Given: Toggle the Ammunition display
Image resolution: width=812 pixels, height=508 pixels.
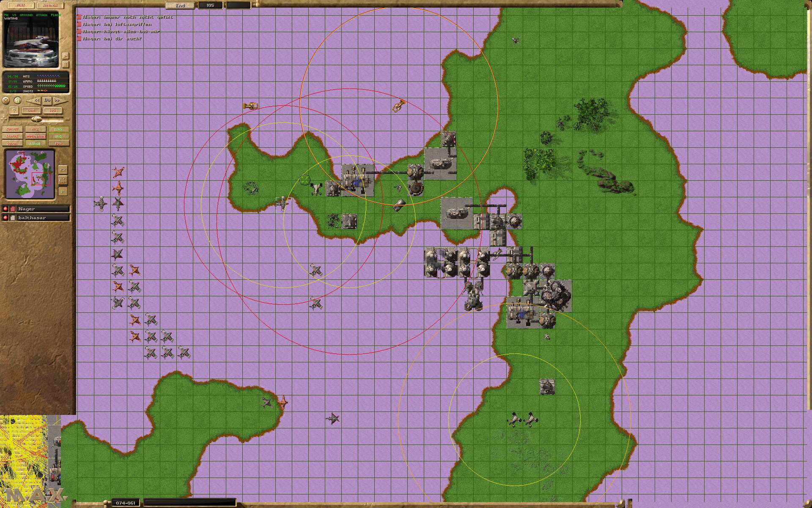Looking at the screenshot, I should tap(35, 136).
